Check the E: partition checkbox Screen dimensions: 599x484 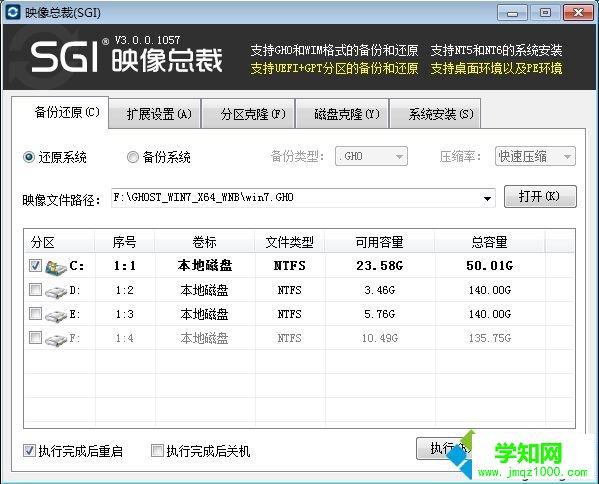tap(35, 314)
